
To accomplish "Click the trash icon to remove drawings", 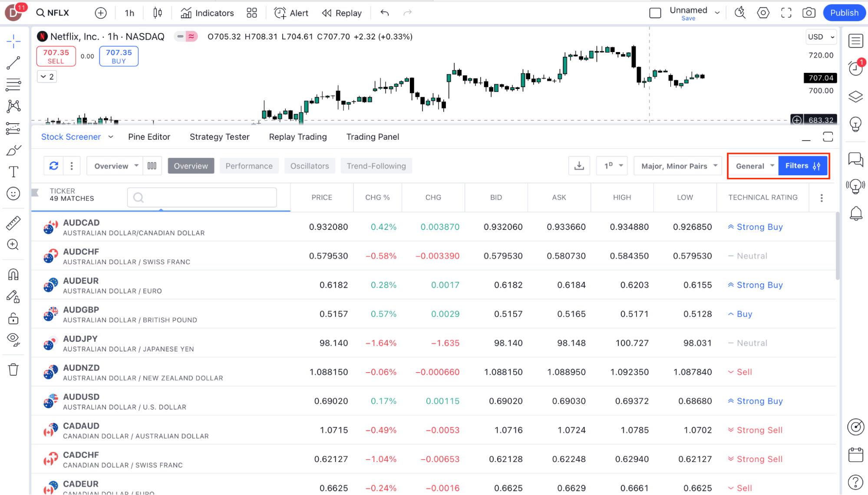I will (13, 370).
